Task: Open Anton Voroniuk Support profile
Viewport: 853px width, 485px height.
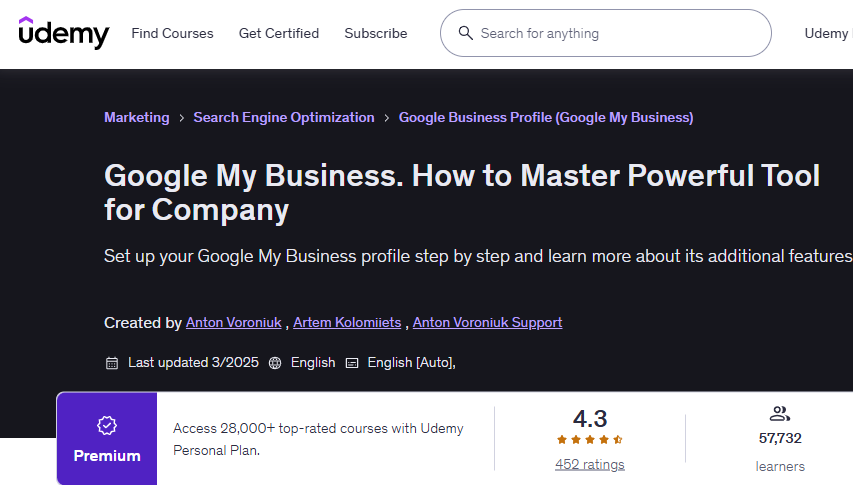Action: (487, 322)
